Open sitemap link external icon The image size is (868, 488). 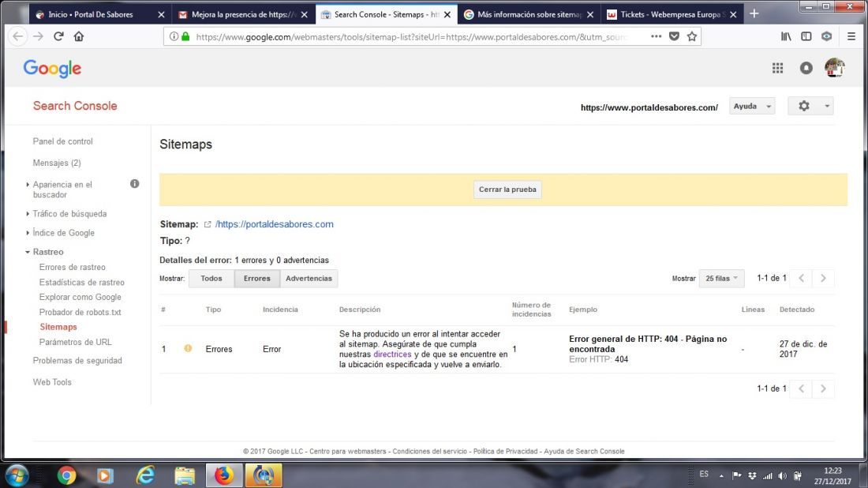(208, 224)
